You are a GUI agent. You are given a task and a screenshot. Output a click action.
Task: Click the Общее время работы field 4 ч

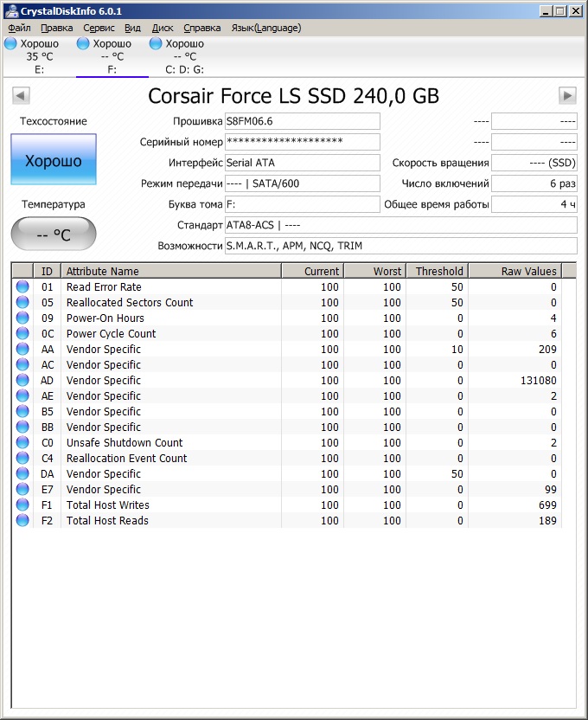[x=534, y=204]
